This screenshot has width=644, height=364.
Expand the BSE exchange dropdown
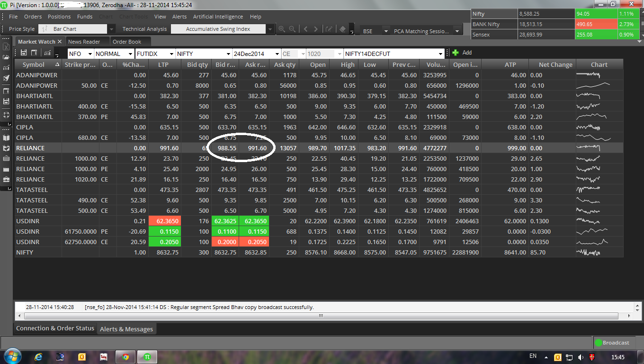click(386, 31)
